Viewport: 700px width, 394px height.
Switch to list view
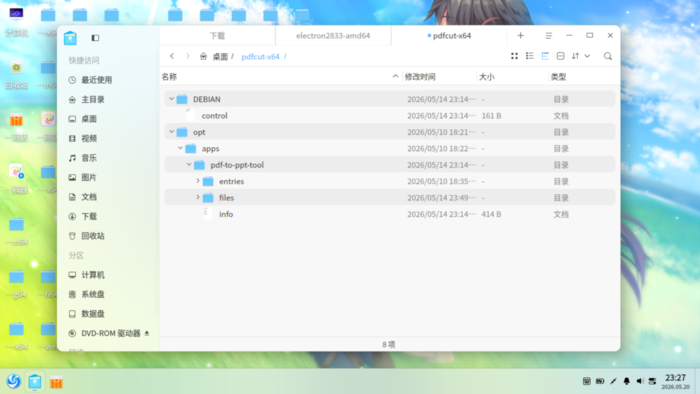click(x=529, y=56)
